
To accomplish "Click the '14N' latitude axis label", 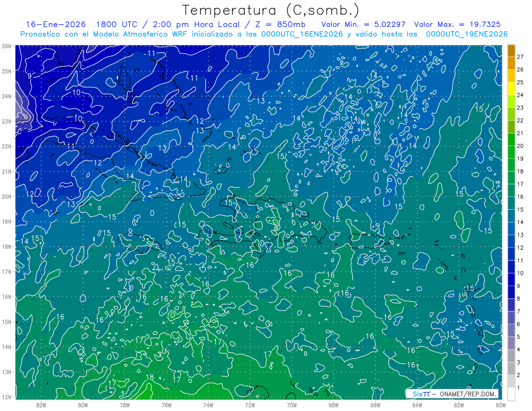I will point(7,347).
